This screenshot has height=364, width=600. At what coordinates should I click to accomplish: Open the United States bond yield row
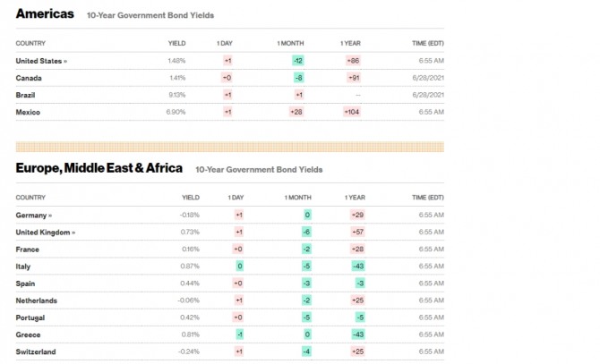(x=39, y=61)
